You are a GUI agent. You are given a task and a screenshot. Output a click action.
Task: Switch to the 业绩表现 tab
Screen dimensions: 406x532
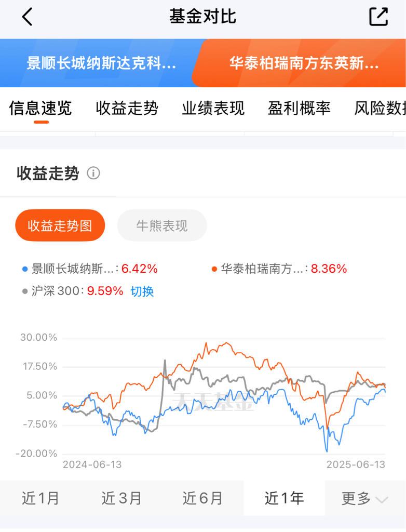pos(213,108)
